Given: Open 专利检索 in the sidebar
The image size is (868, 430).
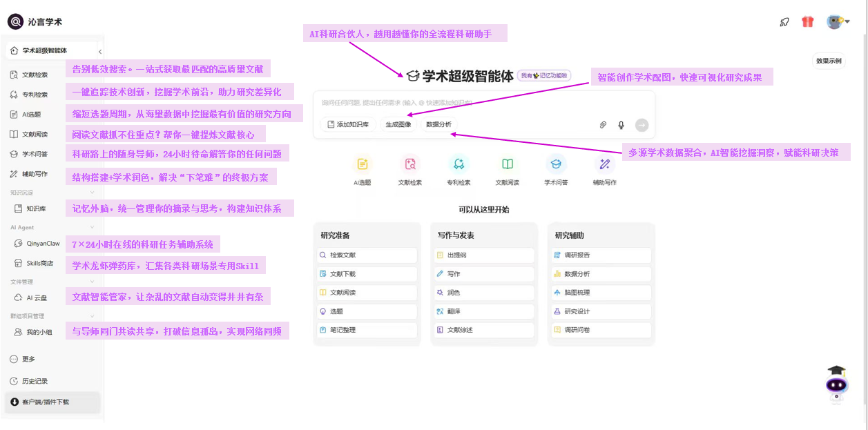Looking at the screenshot, I should pyautogui.click(x=35, y=95).
